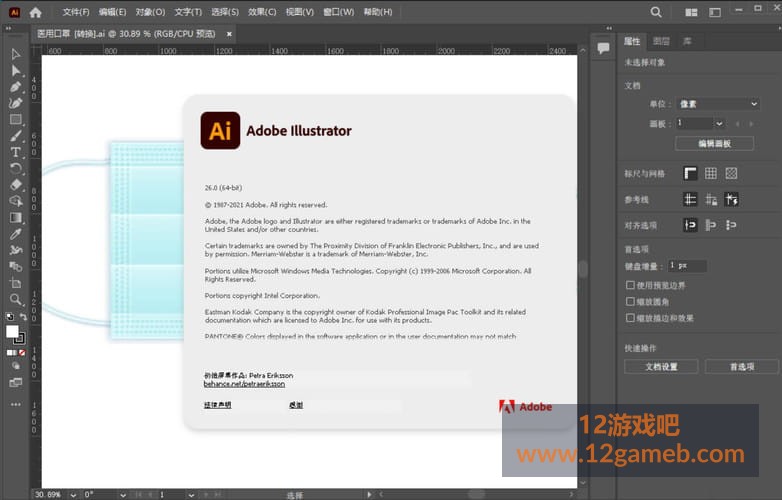Select the Gradient tool
Viewport: 782px width, 500px height.
pyautogui.click(x=15, y=217)
